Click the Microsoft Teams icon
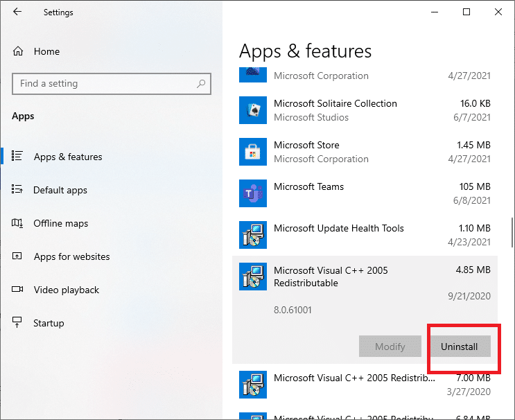Viewport: 515px width, 420px height. coord(253,193)
